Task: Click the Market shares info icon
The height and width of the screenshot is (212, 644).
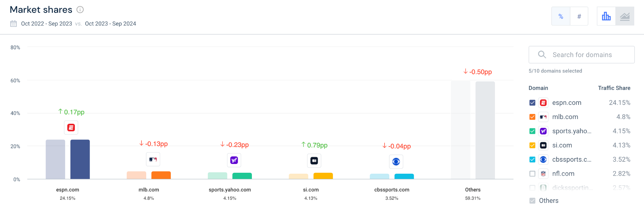Action: [x=80, y=10]
